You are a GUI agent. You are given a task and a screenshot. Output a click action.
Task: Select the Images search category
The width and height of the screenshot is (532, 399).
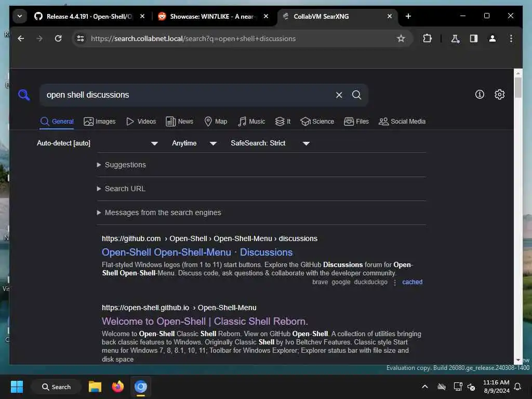pos(99,122)
